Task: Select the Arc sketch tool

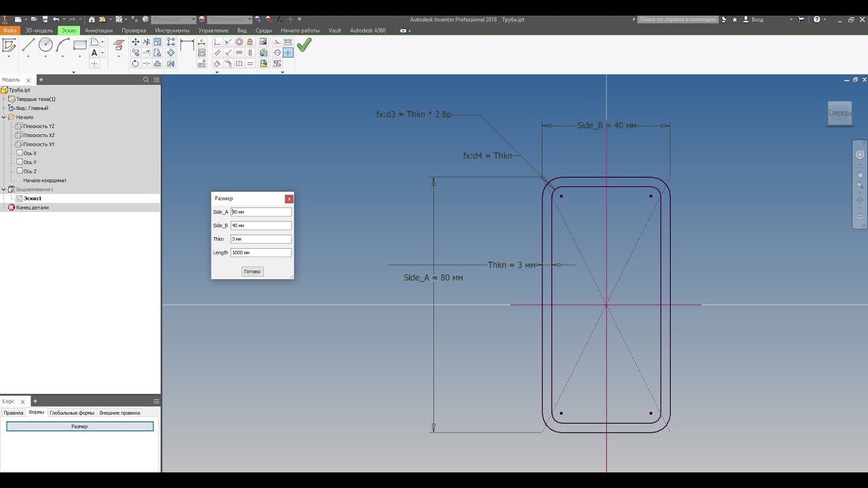Action: coord(62,45)
